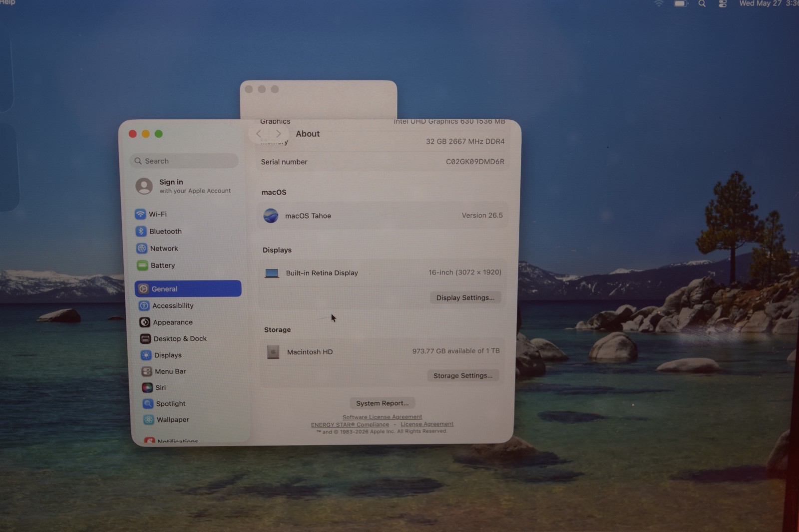Go forward with the right chevron
Screen dimensions: 799x532
coord(279,134)
